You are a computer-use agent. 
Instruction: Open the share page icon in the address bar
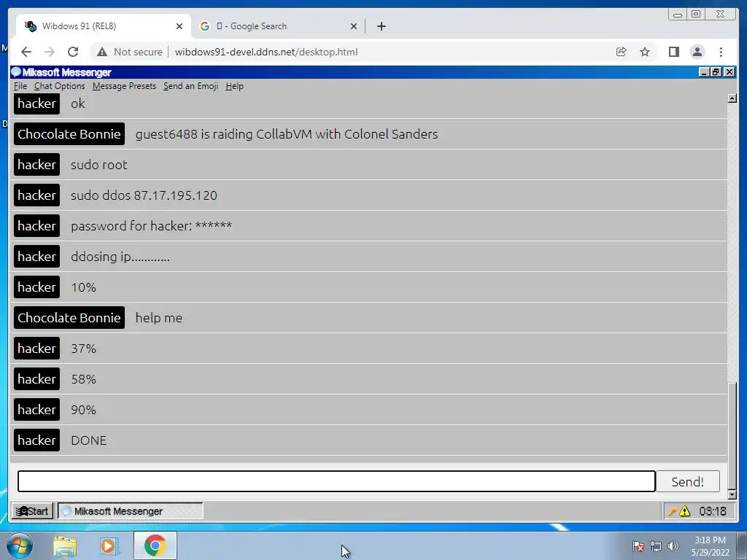[621, 52]
